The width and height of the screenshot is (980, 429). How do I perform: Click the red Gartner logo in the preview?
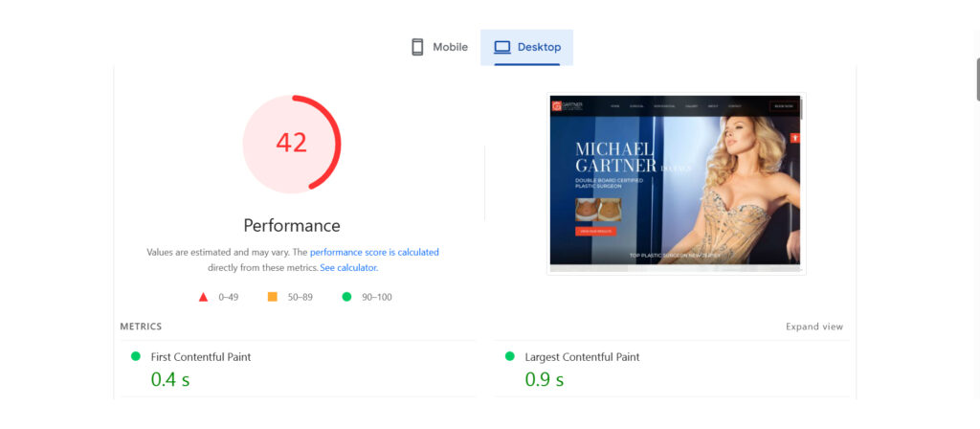(x=557, y=105)
